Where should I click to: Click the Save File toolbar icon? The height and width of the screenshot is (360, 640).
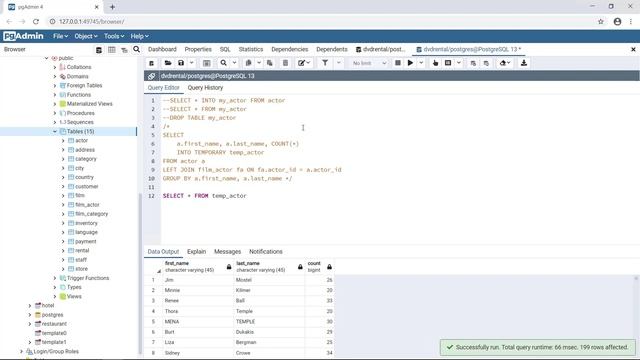[181, 63]
